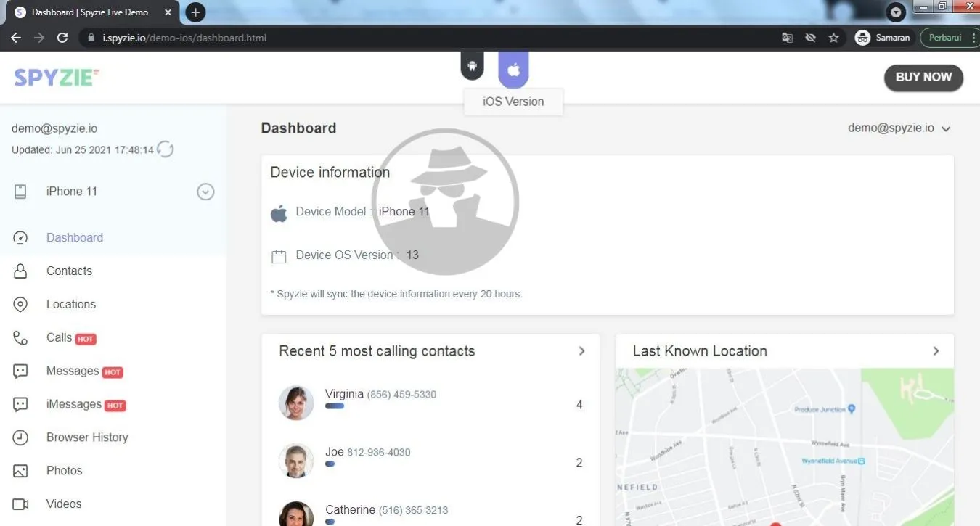This screenshot has width=980, height=526.
Task: Open Browser History via its clock icon
Action: [20, 437]
